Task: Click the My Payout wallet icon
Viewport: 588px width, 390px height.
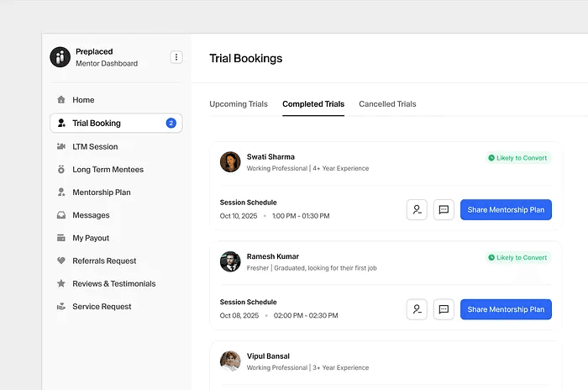Action: [61, 238]
